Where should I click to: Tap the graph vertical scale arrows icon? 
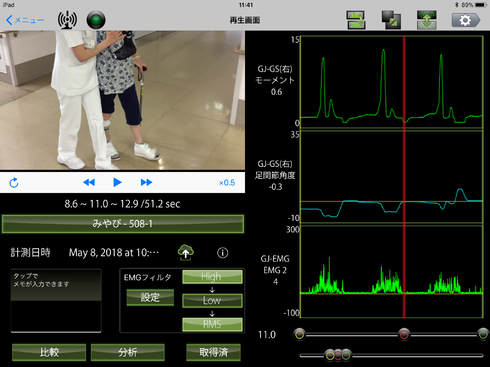pyautogui.click(x=427, y=20)
